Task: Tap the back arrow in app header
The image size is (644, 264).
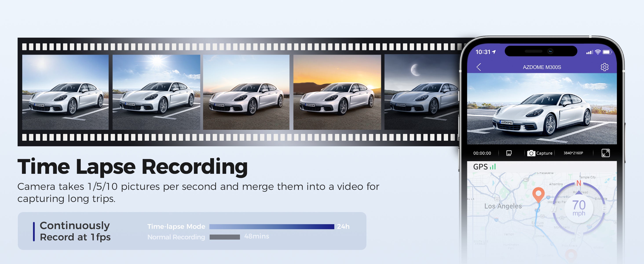Action: point(479,67)
